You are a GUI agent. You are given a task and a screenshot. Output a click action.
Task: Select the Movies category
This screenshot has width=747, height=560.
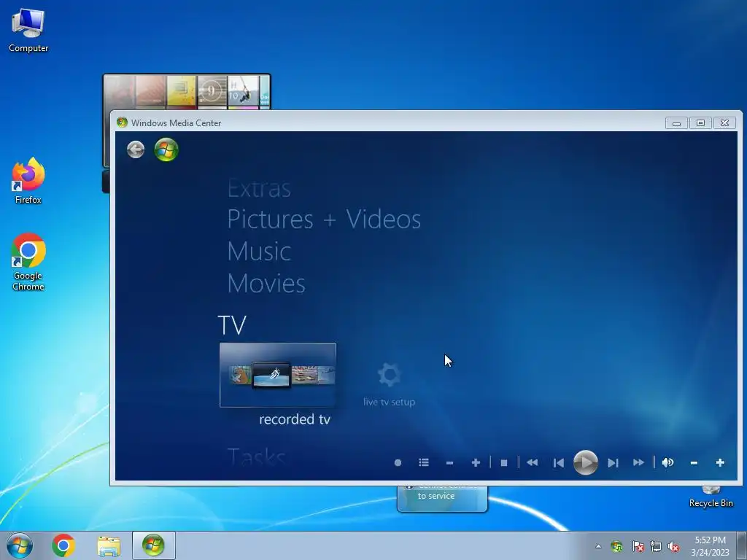coord(266,284)
